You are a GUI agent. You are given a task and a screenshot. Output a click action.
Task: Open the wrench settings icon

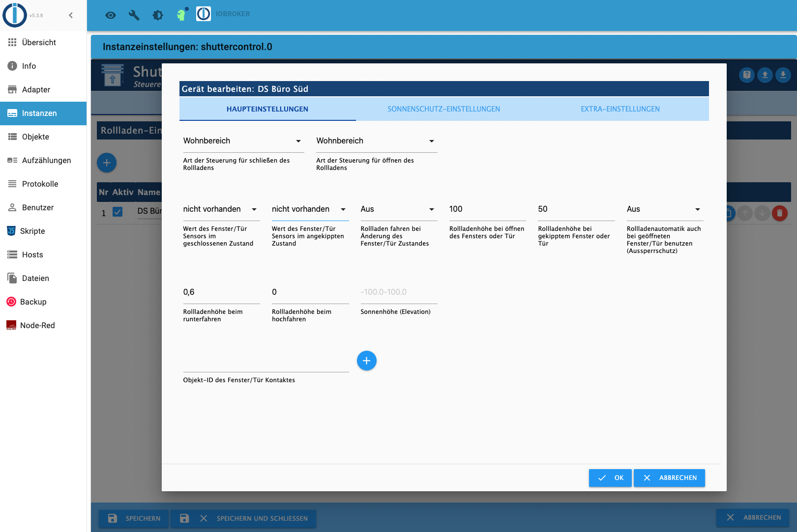click(x=134, y=15)
